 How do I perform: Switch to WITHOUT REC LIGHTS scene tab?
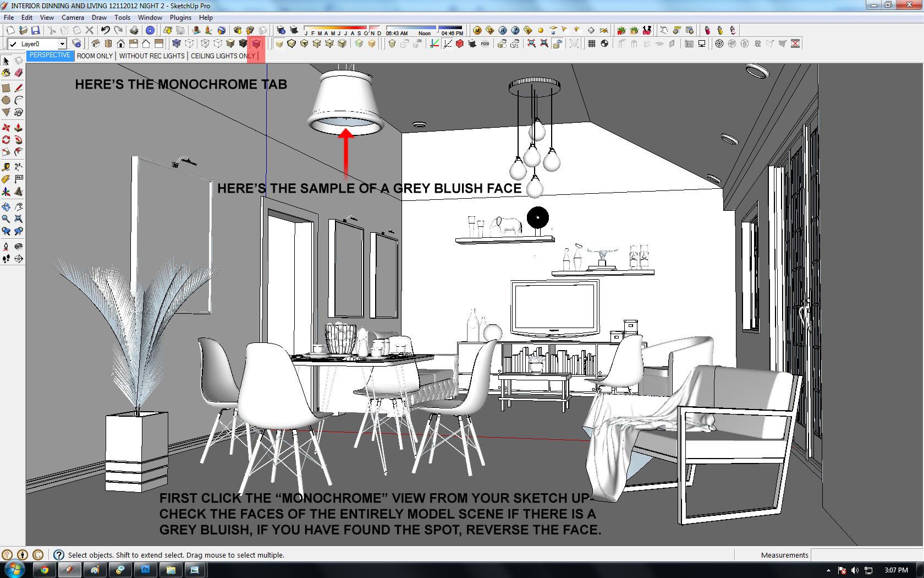(x=152, y=56)
